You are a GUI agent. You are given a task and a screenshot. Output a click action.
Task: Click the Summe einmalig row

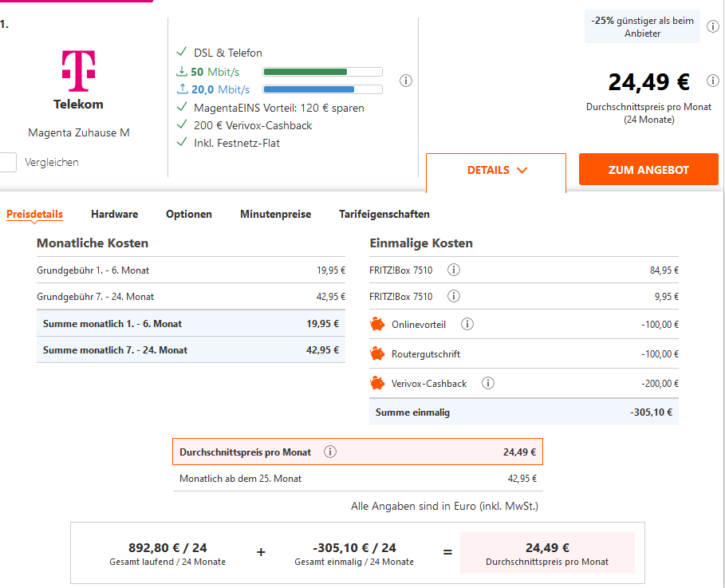click(x=524, y=412)
